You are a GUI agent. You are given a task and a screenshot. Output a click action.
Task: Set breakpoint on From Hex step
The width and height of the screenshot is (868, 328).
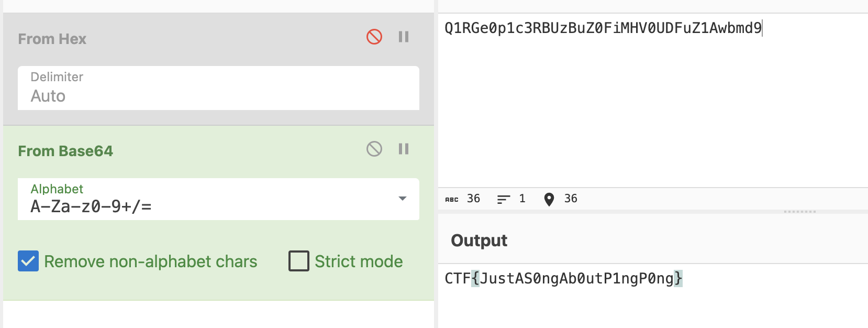403,37
